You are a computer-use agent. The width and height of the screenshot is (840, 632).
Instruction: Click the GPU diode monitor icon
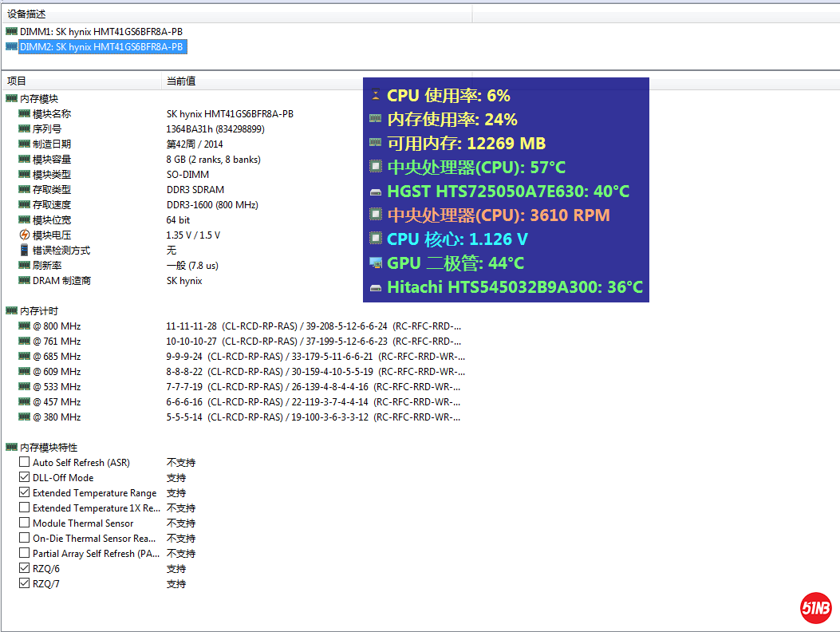point(376,263)
